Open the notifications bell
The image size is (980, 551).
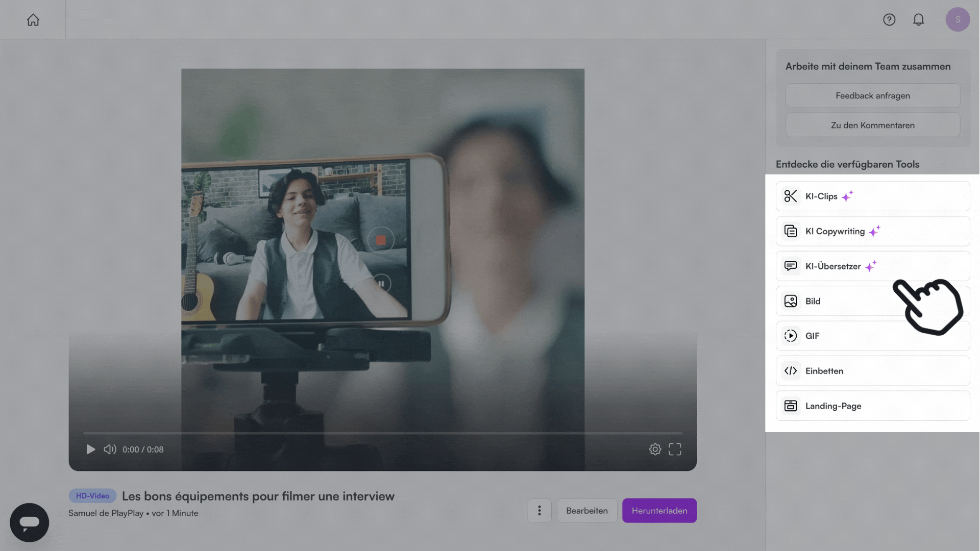coord(918,19)
